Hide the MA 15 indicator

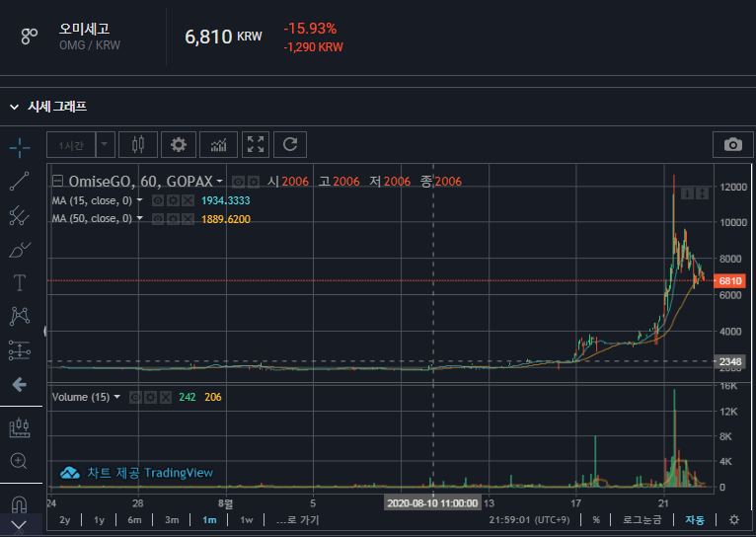pyautogui.click(x=158, y=200)
